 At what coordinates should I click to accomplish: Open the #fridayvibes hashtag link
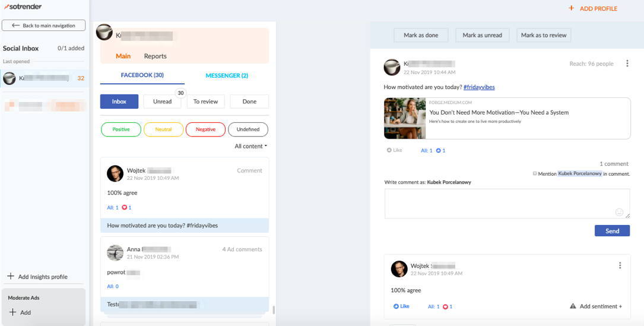(x=479, y=87)
